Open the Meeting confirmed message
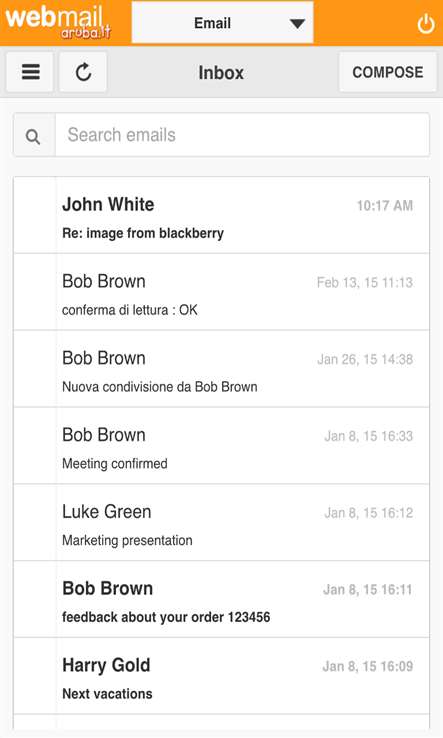The width and height of the screenshot is (443, 738). 221,445
